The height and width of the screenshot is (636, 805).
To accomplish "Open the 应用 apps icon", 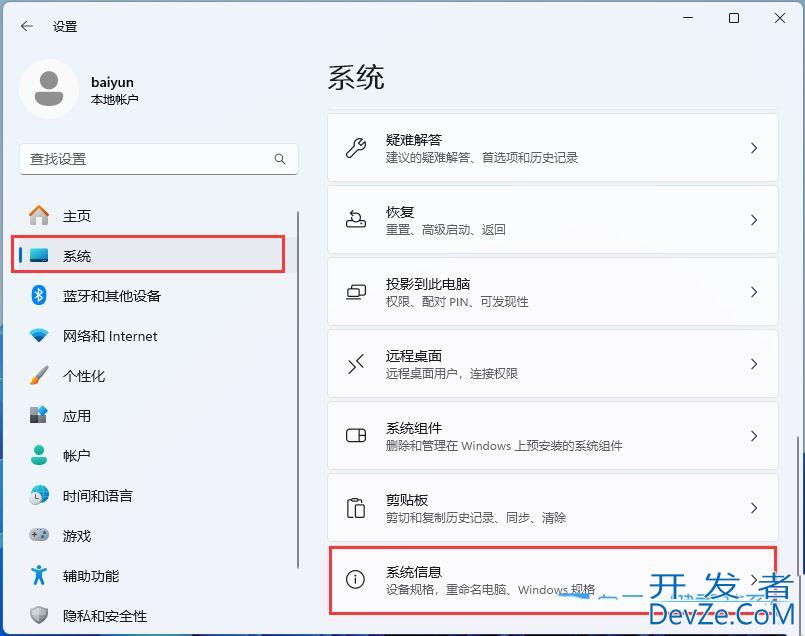I will [x=39, y=415].
